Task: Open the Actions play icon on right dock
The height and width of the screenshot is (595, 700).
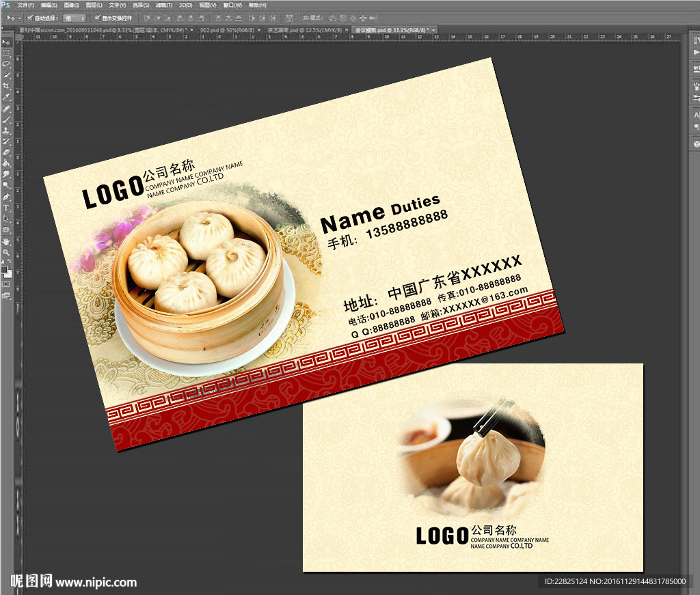Action: pyautogui.click(x=696, y=52)
